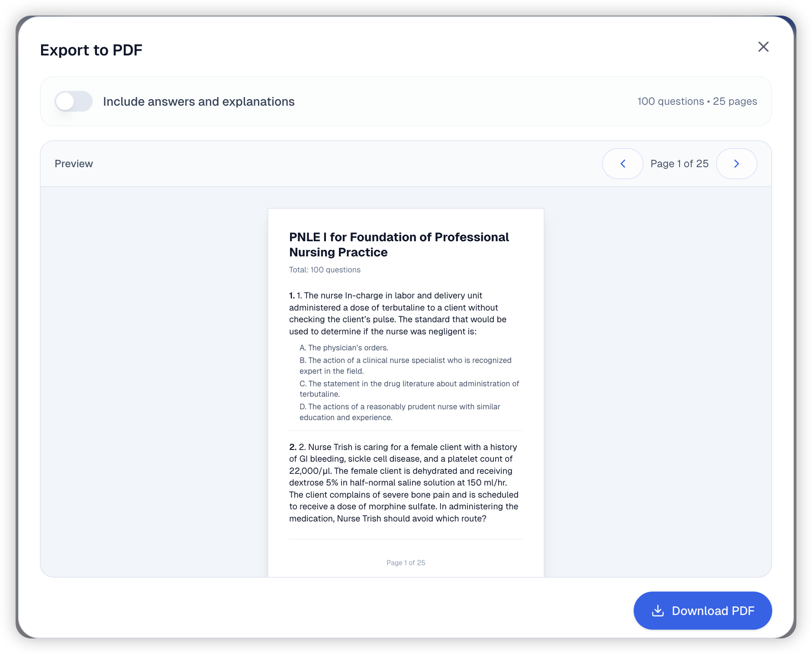The height and width of the screenshot is (654, 812).
Task: Click the 'Export to PDF' dialog title
Action: 91,50
